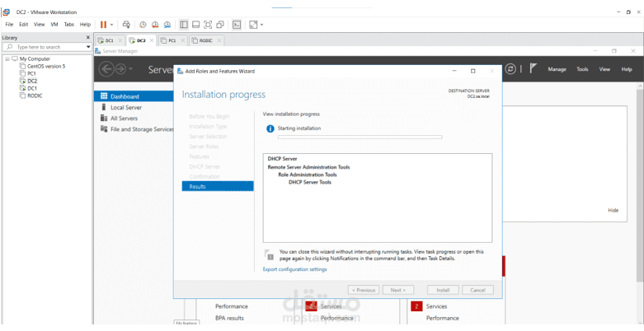Click the Enter full screen mode icon
Image resolution: width=644 pixels, height=331 pixels.
click(x=208, y=25)
